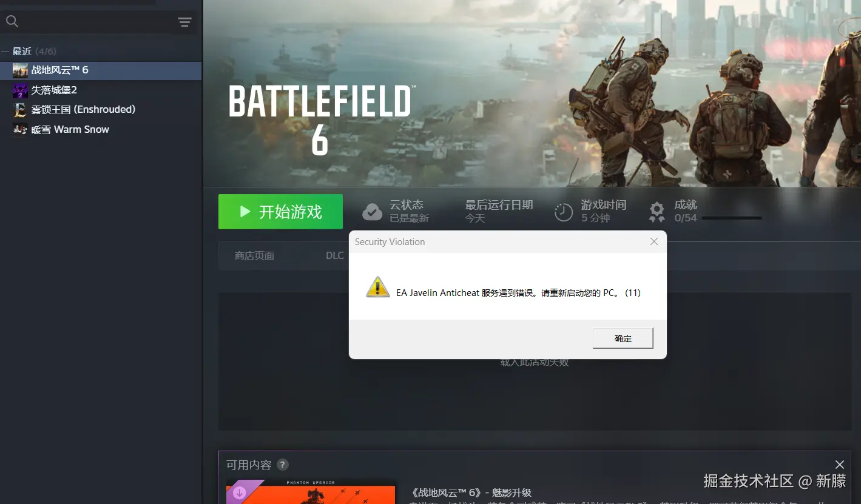
Task: Click the achievements gear badge icon
Action: pyautogui.click(x=657, y=212)
